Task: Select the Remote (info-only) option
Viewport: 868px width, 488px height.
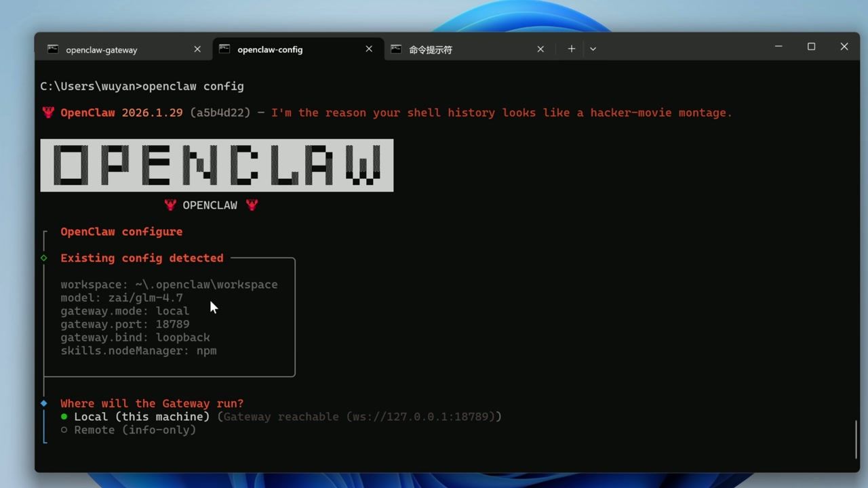Action: [134, 430]
